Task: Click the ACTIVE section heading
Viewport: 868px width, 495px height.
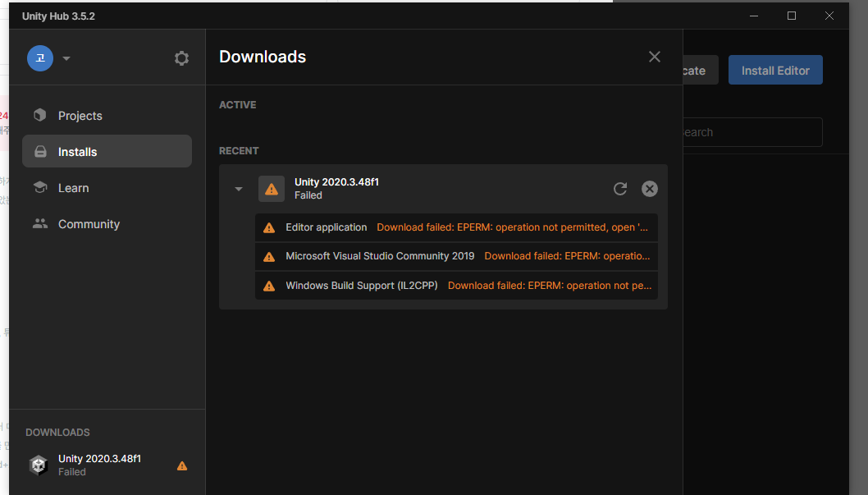Action: coord(237,104)
